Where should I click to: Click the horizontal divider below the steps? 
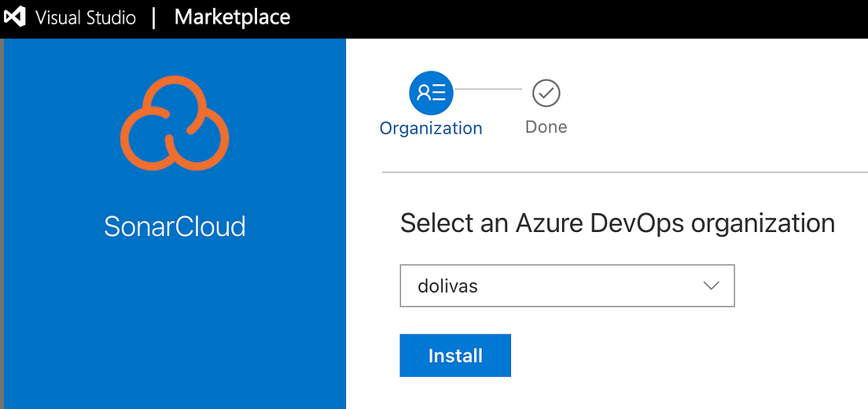pos(625,172)
